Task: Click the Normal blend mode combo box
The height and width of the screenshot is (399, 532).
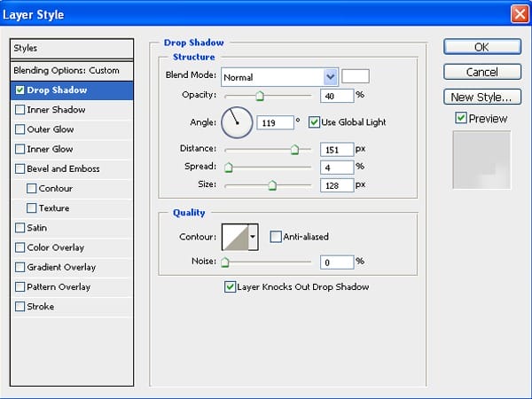Action: (279, 77)
